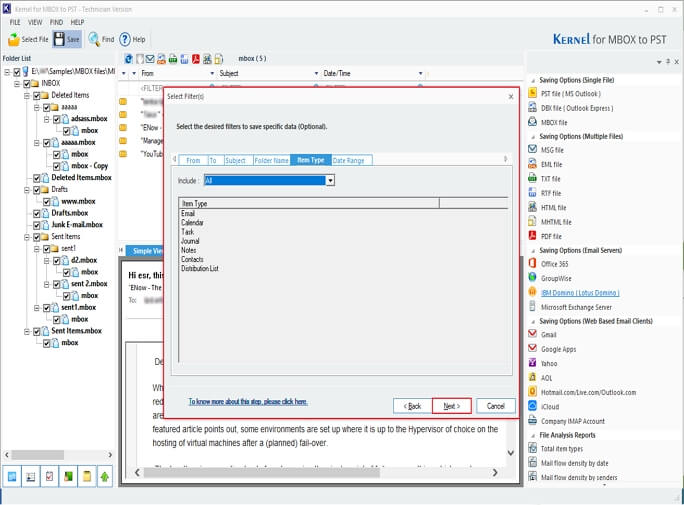Viewport: 684px width, 505px height.
Task: Click the calendar view icon in bottom-left bar
Action: 12,477
